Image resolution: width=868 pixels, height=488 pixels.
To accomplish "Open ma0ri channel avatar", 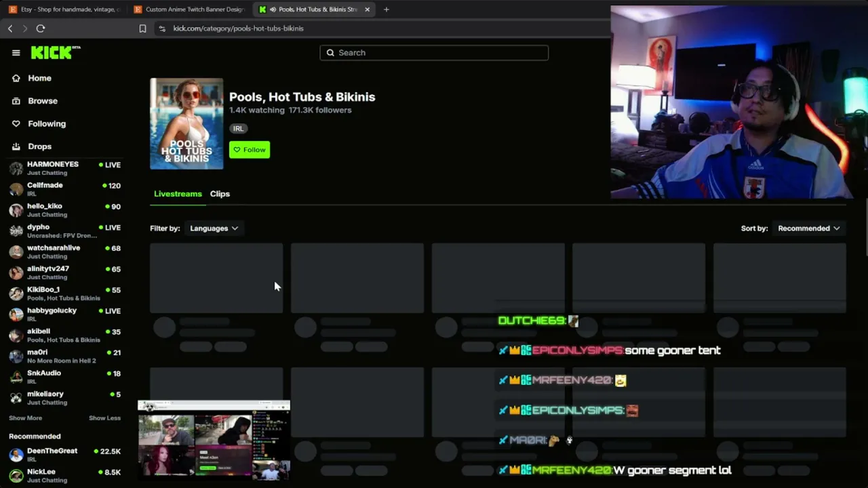I will (16, 357).
